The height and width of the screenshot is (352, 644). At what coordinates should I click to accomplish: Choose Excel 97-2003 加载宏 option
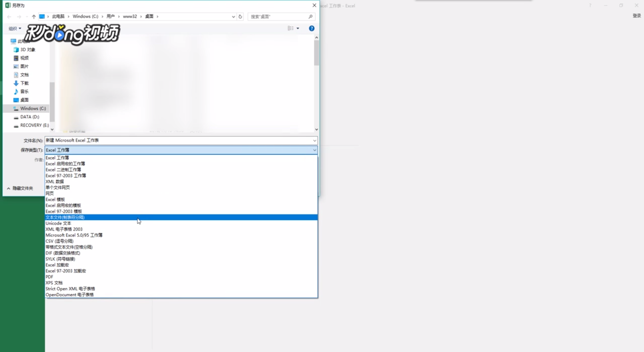[181, 271]
